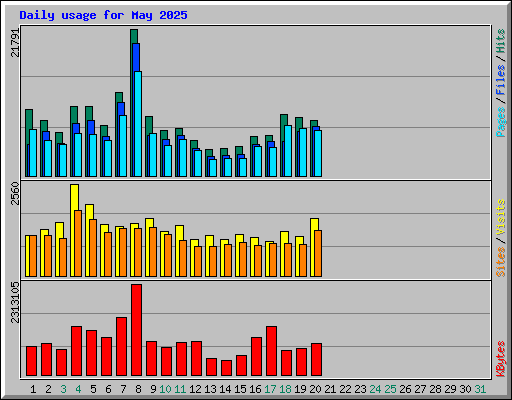Click the red KBytes bar for day 17
This screenshot has height=400, width=512.
tap(271, 351)
